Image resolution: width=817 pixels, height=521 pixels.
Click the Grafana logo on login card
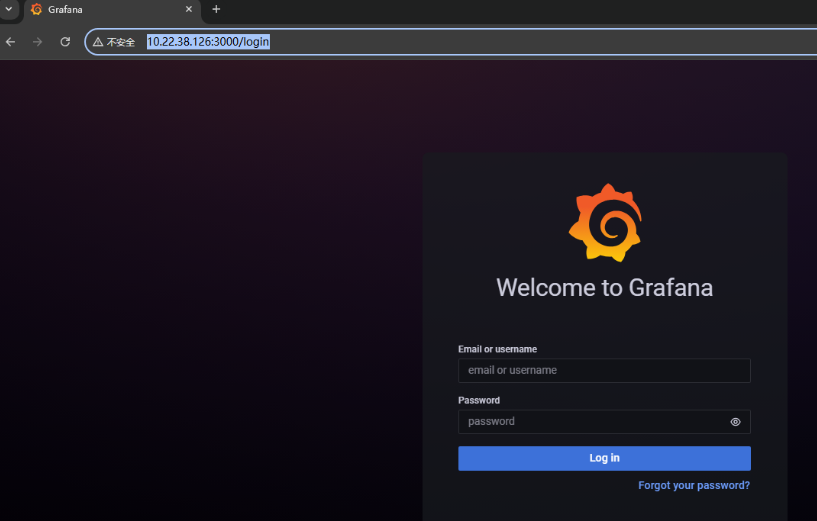coord(605,222)
